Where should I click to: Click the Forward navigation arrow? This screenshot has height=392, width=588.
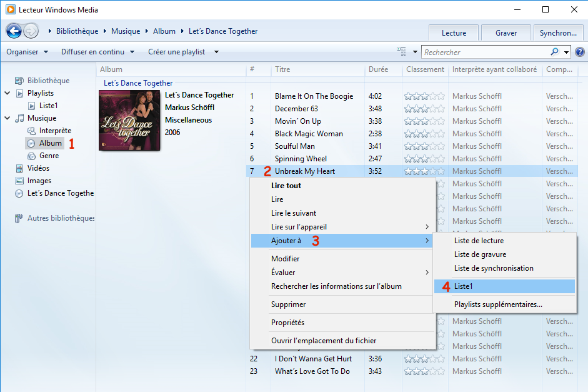coord(31,31)
